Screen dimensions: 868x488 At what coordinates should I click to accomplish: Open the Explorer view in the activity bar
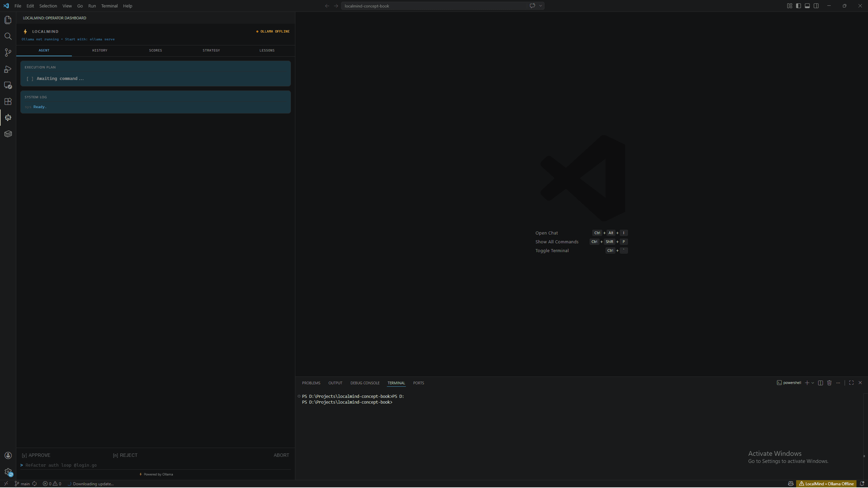coord(8,20)
